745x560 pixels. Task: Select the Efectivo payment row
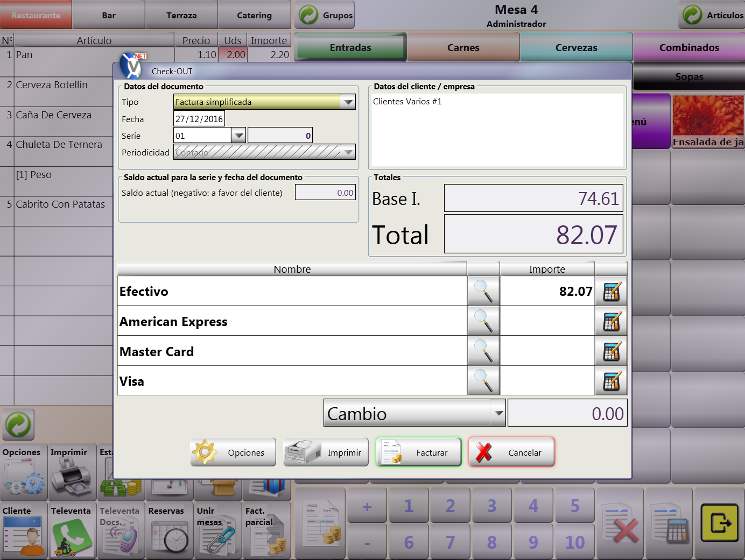coord(292,292)
